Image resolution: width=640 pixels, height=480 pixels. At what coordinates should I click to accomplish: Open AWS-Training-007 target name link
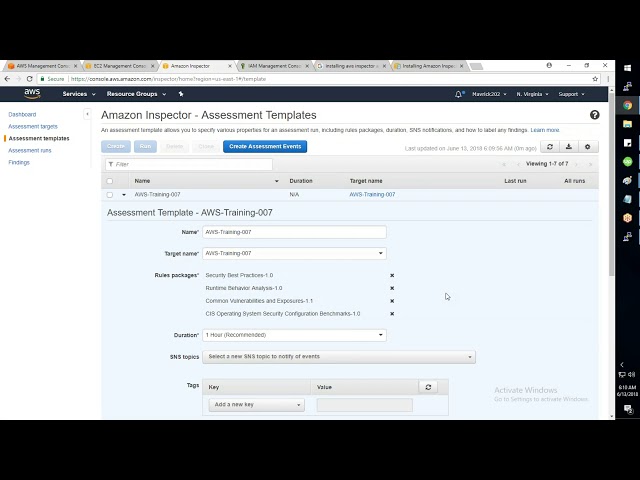[x=372, y=195]
